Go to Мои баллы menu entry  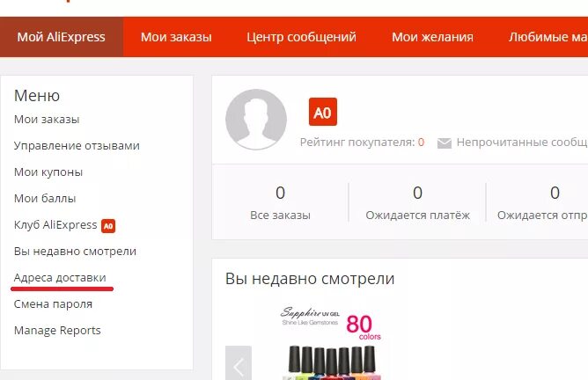click(x=45, y=199)
